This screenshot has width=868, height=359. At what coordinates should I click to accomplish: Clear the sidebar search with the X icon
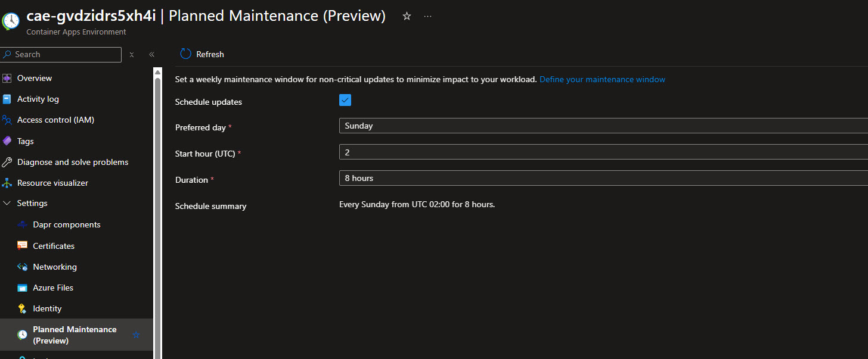[132, 55]
